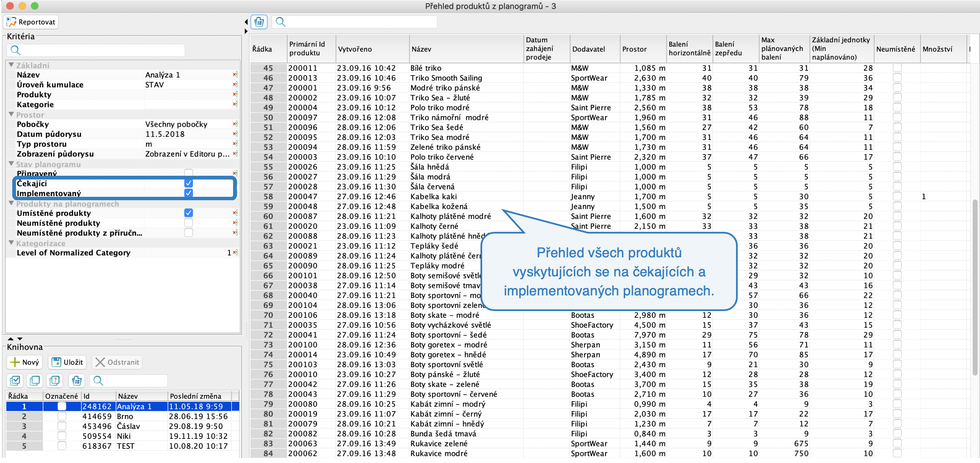Click the deselect-all icon in Knihovna toolbar
This screenshot has height=463, width=980.
[35, 380]
